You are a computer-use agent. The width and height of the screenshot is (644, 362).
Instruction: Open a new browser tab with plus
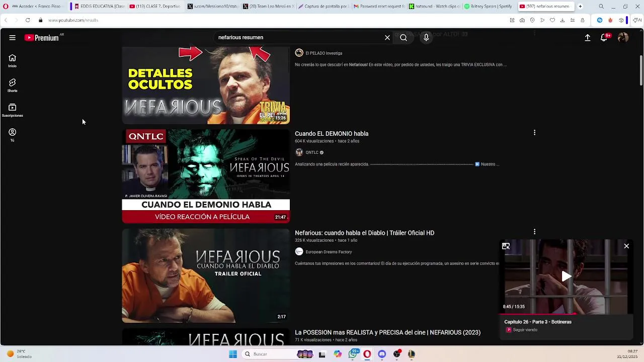[580, 7]
